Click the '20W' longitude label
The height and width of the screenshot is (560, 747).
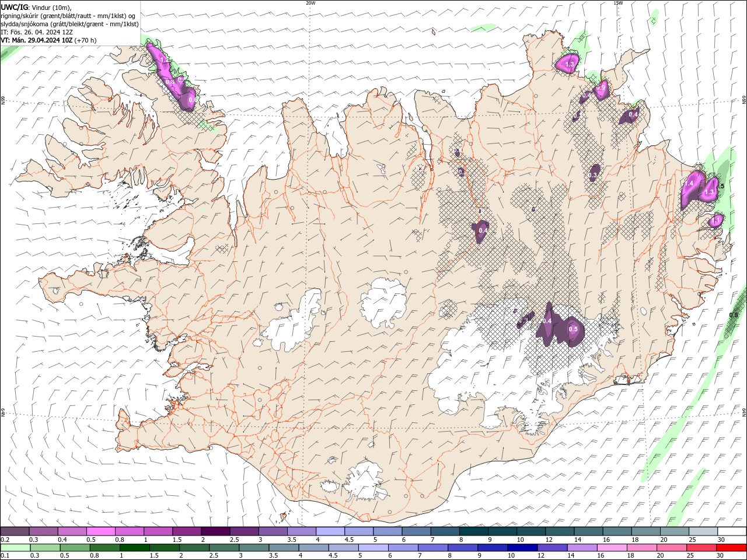coord(310,3)
